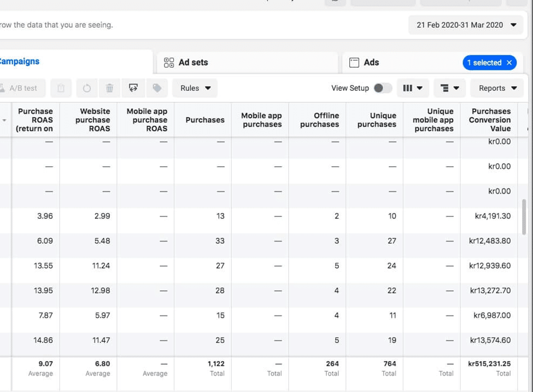Click the conversion value kr12,939.60
Screen dimensions: 533x392
pos(490,266)
